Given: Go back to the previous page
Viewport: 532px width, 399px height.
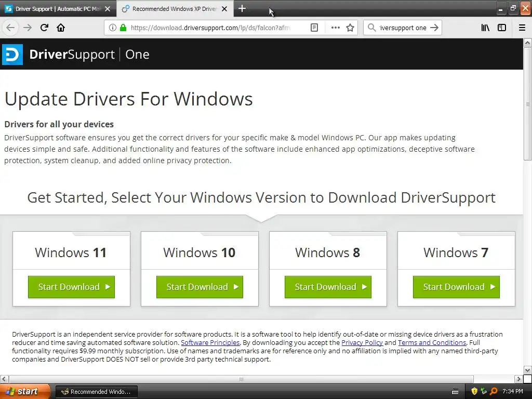Looking at the screenshot, I should click(x=10, y=28).
